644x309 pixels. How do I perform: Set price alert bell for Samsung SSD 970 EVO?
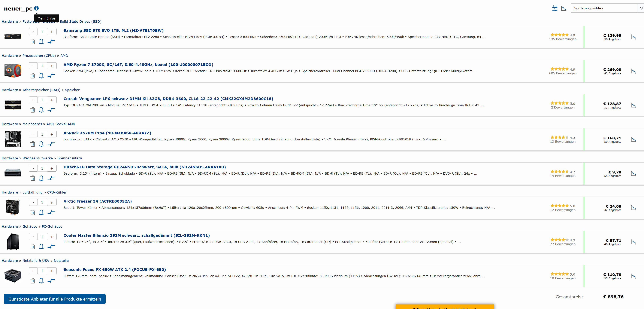[x=41, y=41]
